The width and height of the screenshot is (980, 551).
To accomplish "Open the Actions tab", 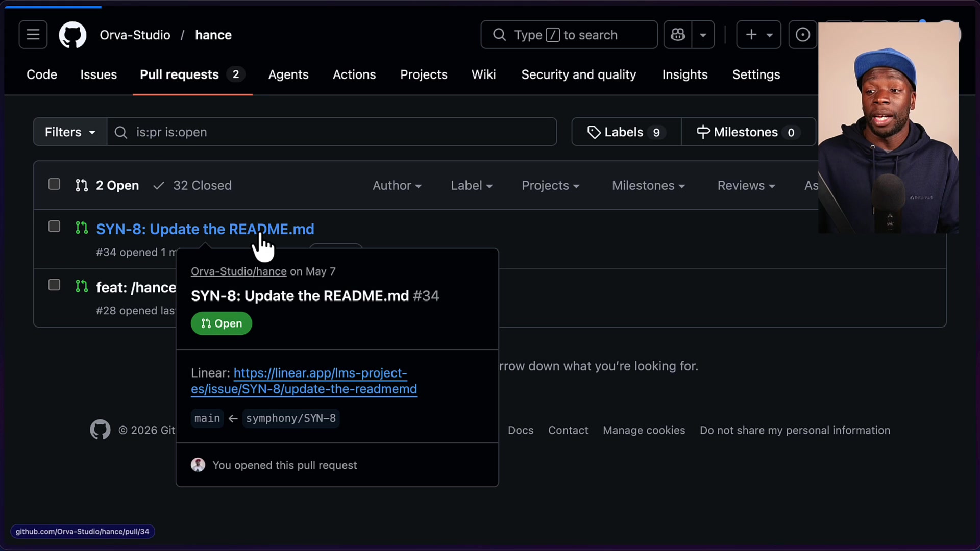I will click(354, 74).
